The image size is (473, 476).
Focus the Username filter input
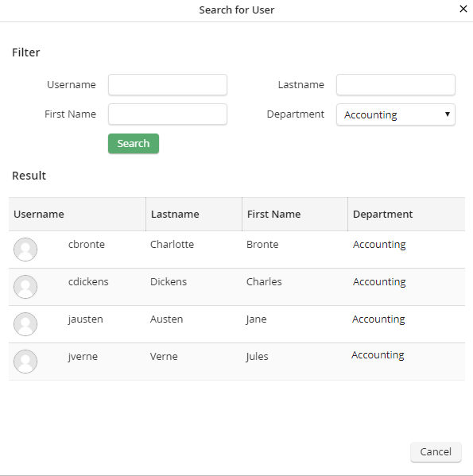(168, 85)
